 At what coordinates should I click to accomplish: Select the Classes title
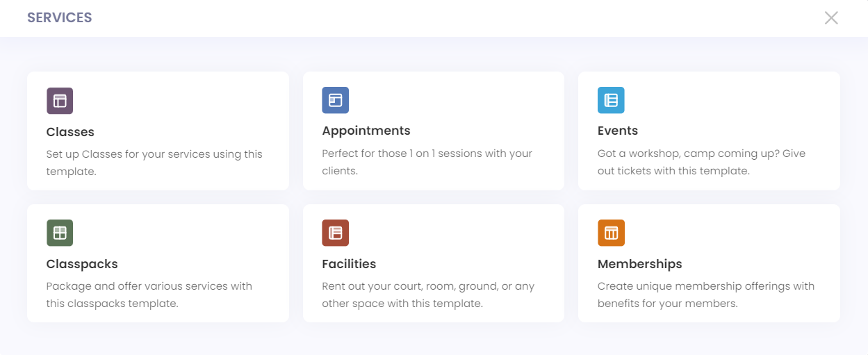click(x=70, y=132)
